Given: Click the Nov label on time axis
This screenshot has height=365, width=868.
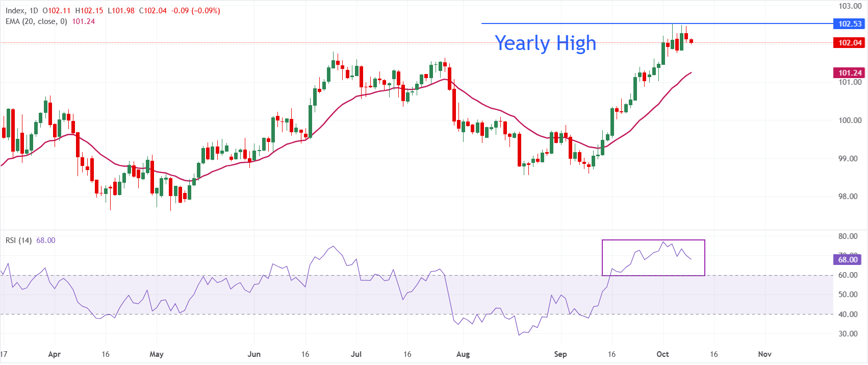Looking at the screenshot, I should [x=764, y=354].
